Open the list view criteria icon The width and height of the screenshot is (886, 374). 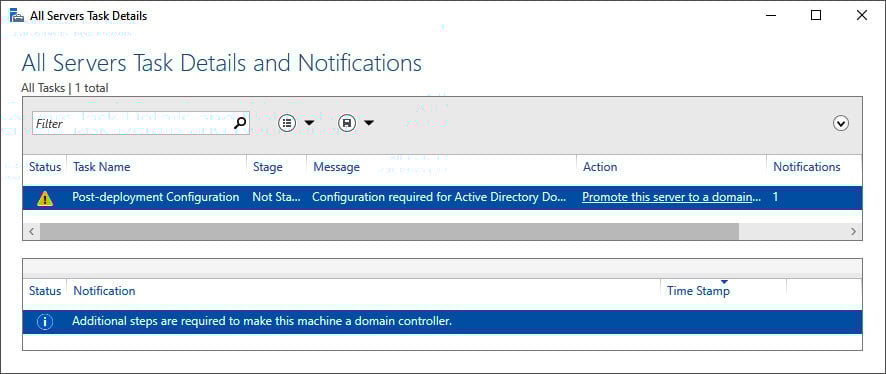click(288, 123)
